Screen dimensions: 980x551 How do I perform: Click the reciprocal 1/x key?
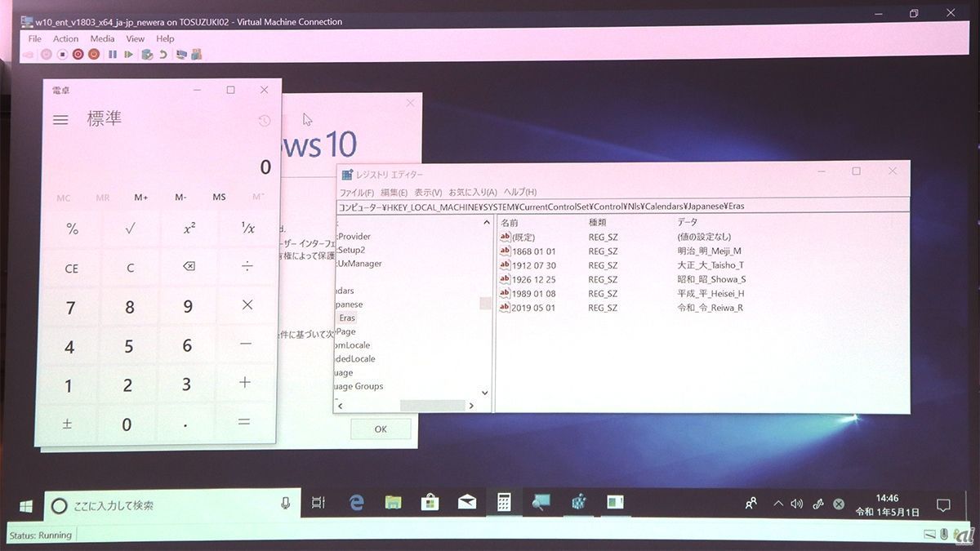click(247, 229)
